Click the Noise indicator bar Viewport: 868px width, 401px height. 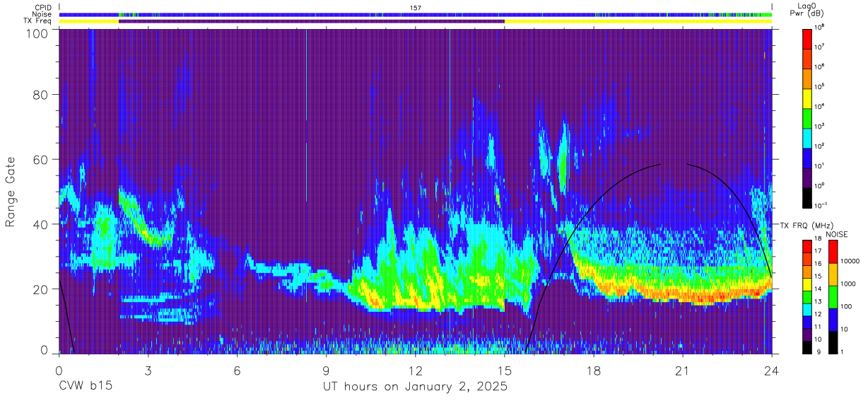(416, 14)
